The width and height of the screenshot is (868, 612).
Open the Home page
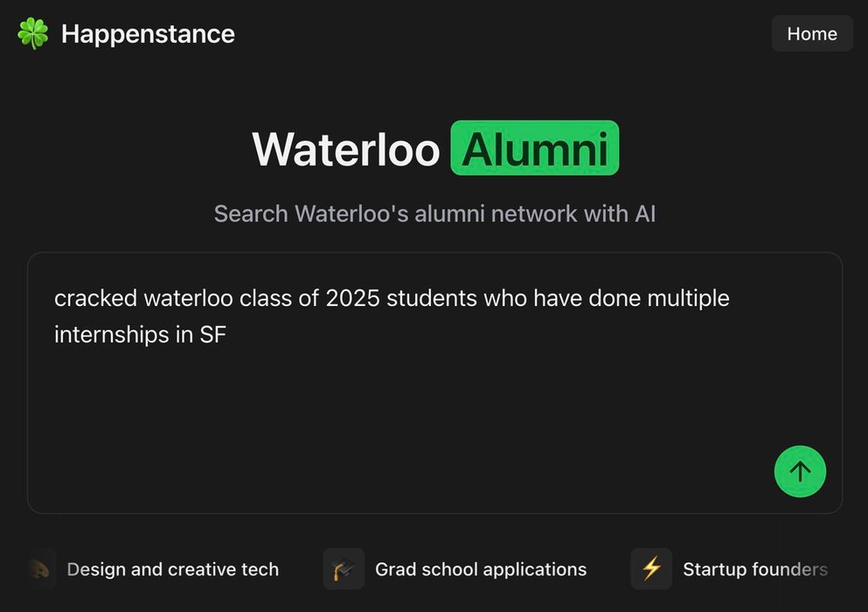(x=812, y=34)
